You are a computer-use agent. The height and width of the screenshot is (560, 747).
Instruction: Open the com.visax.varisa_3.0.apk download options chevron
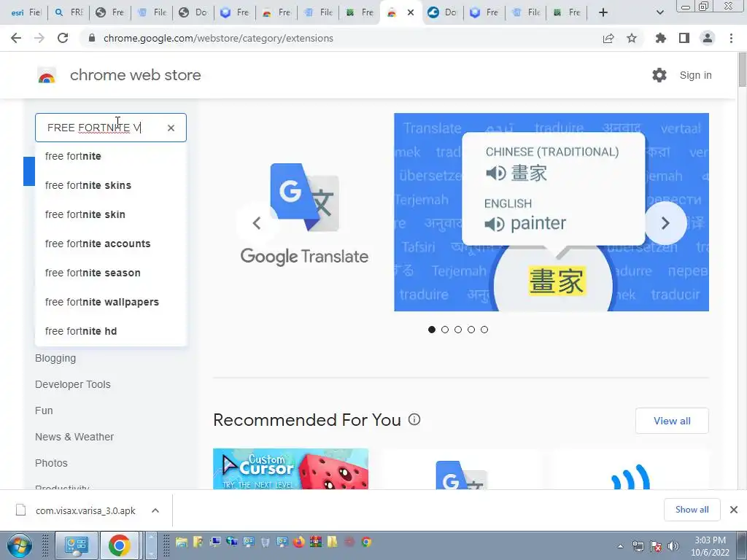click(155, 510)
